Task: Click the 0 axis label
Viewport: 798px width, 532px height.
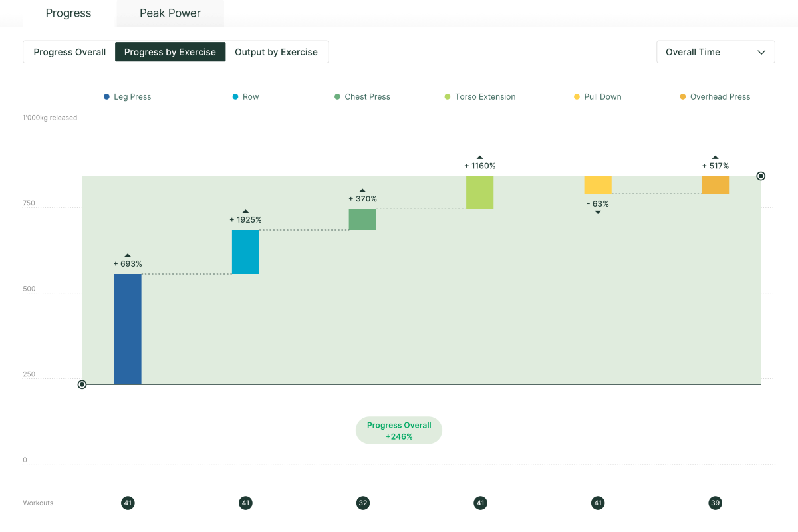Action: pyautogui.click(x=25, y=460)
